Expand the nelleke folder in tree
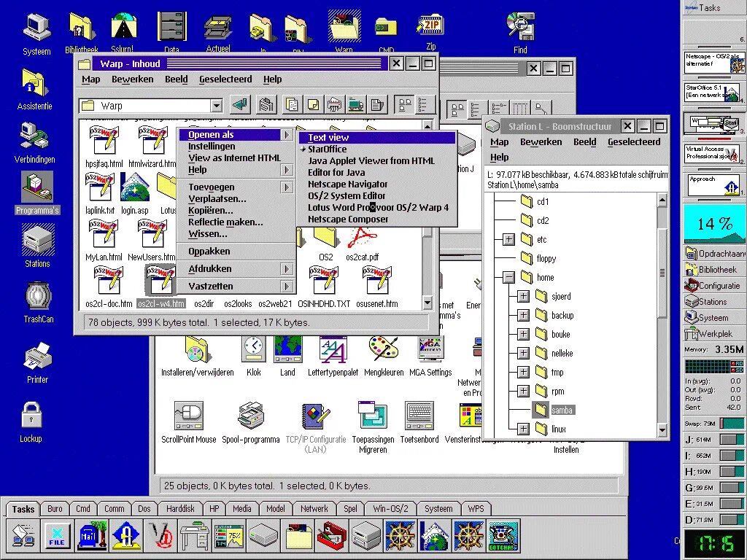This screenshot has width=747, height=560. coord(523,353)
